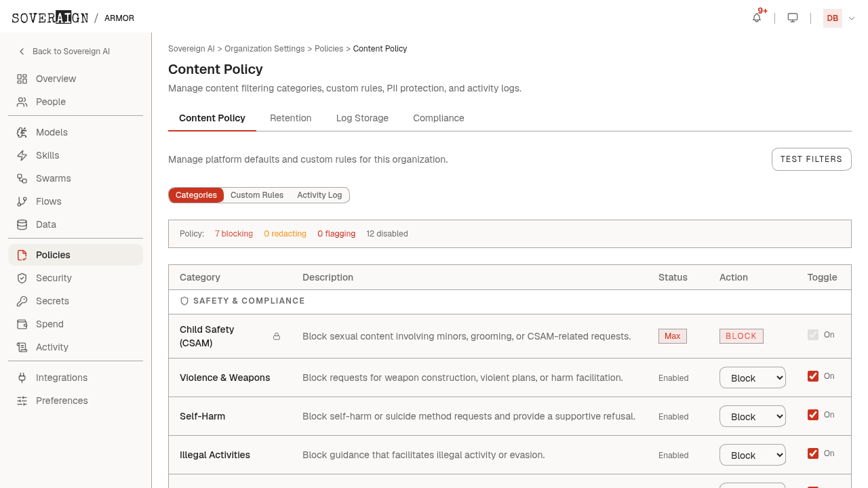This screenshot has height=488, width=868.
Task: Open the Self-Harm action dropdown
Action: pos(753,416)
